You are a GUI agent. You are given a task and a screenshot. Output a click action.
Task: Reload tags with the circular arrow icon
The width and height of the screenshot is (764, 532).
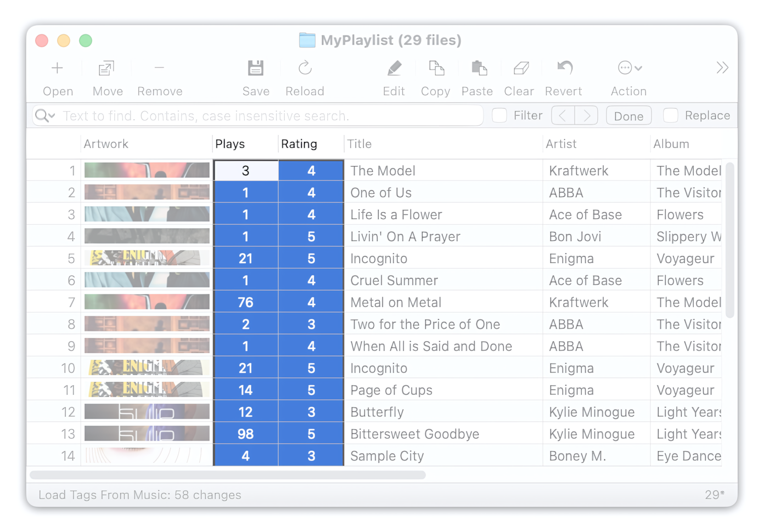click(x=305, y=68)
